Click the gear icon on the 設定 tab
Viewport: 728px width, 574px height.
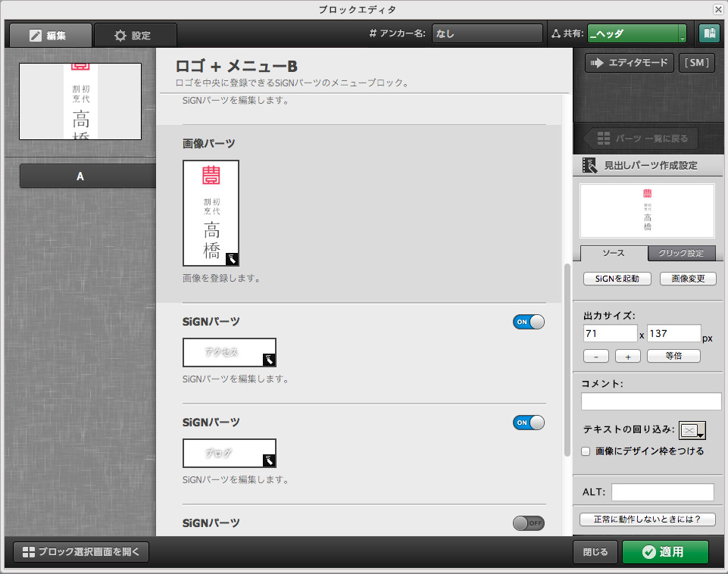pos(120,36)
